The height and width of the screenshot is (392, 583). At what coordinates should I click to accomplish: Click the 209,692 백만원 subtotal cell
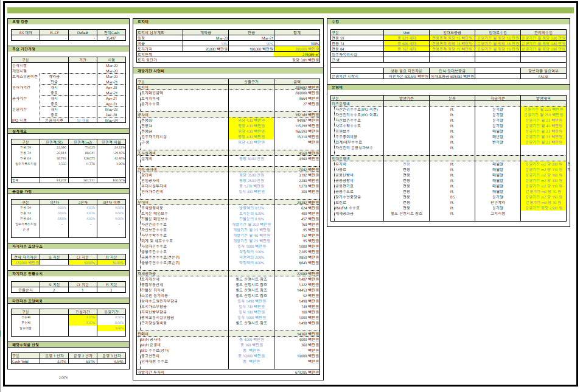pyautogui.click(x=297, y=88)
